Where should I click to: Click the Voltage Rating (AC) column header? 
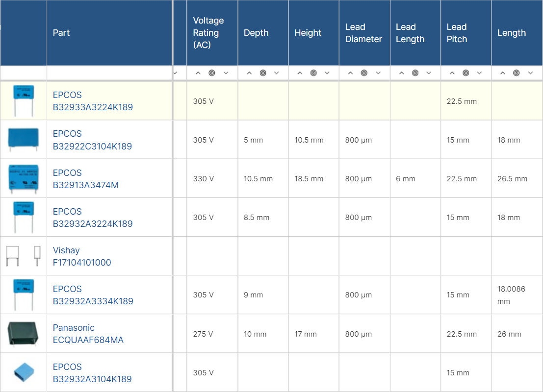212,33
